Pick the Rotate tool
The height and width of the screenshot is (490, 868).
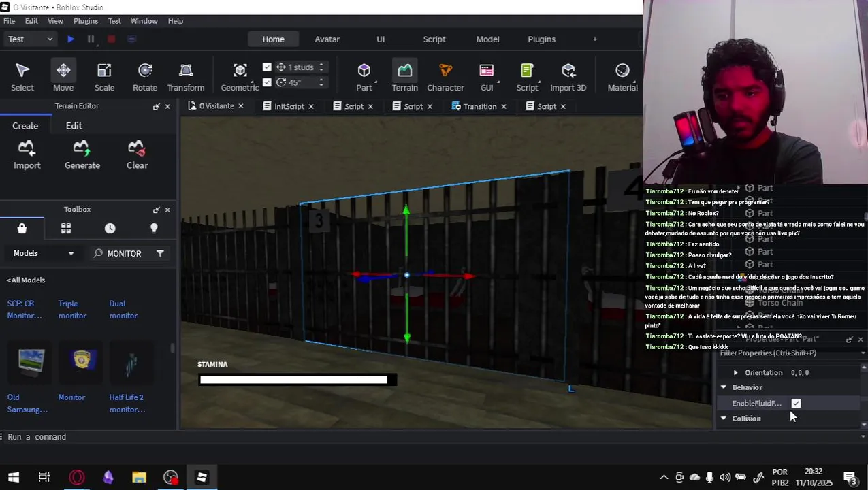pos(145,77)
